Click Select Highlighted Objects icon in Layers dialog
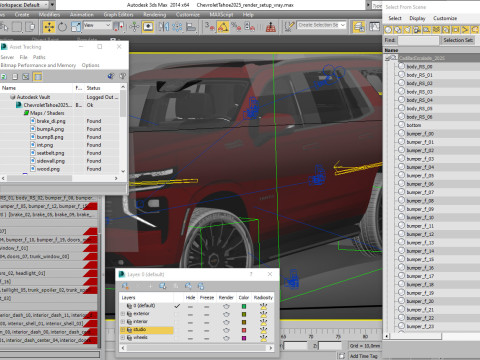 click(x=163, y=286)
